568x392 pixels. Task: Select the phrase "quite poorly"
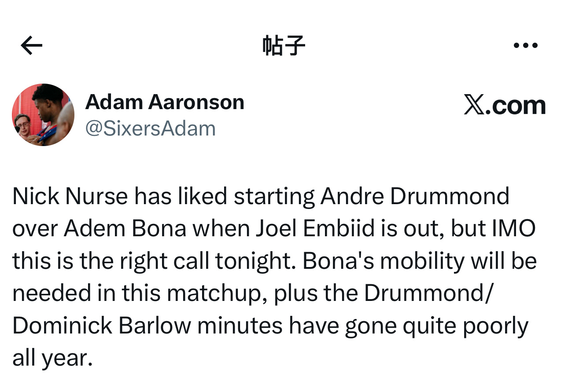[469, 326]
